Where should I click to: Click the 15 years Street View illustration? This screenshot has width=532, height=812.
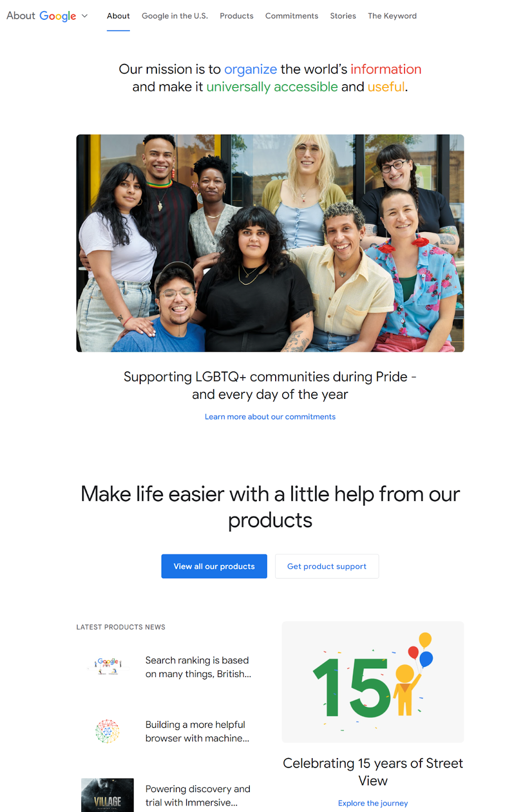coord(373,682)
